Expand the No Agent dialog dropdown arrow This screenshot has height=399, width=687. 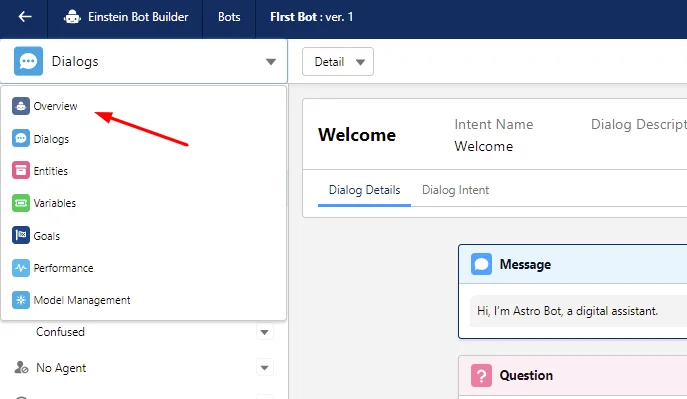pyautogui.click(x=265, y=367)
